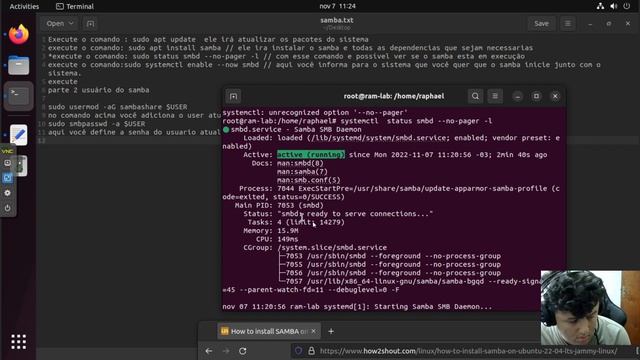This screenshot has height=360, width=640.
Task: Open Activities overview
Action: pyautogui.click(x=24, y=6)
